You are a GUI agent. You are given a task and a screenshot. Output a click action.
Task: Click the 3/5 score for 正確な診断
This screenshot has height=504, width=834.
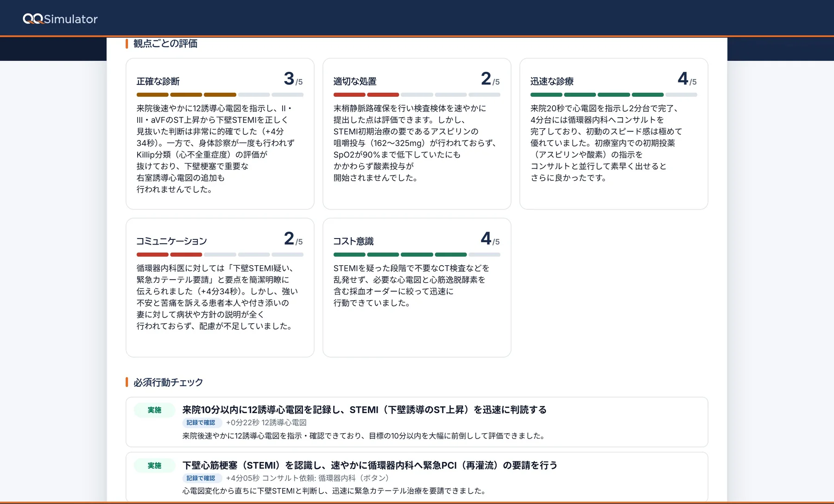click(293, 79)
